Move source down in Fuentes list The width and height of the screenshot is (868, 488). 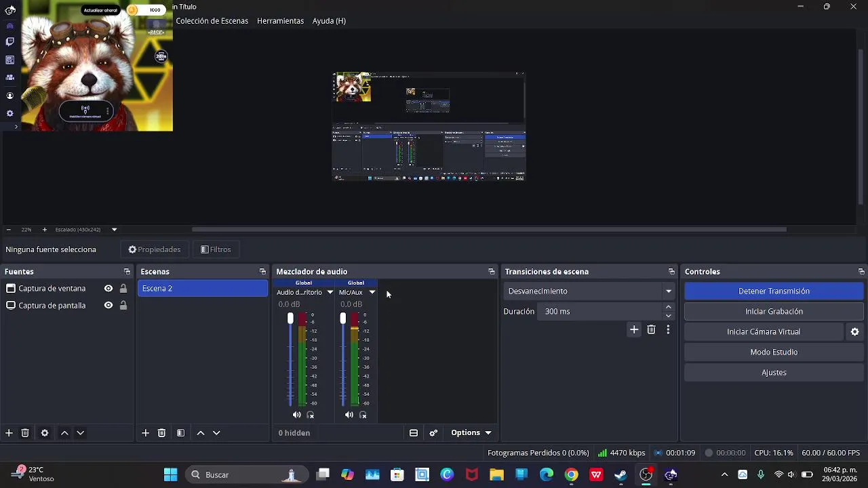80,433
